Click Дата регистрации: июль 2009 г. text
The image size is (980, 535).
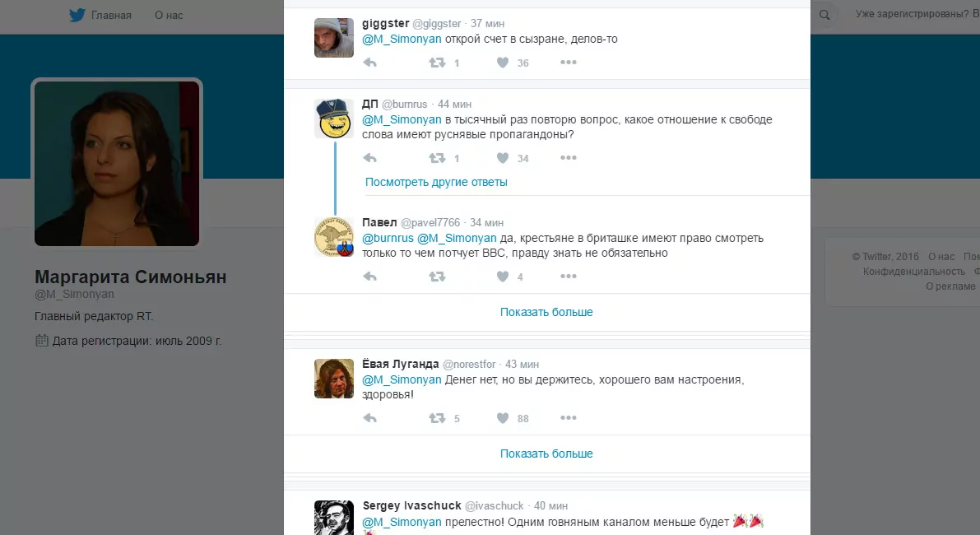137,342
